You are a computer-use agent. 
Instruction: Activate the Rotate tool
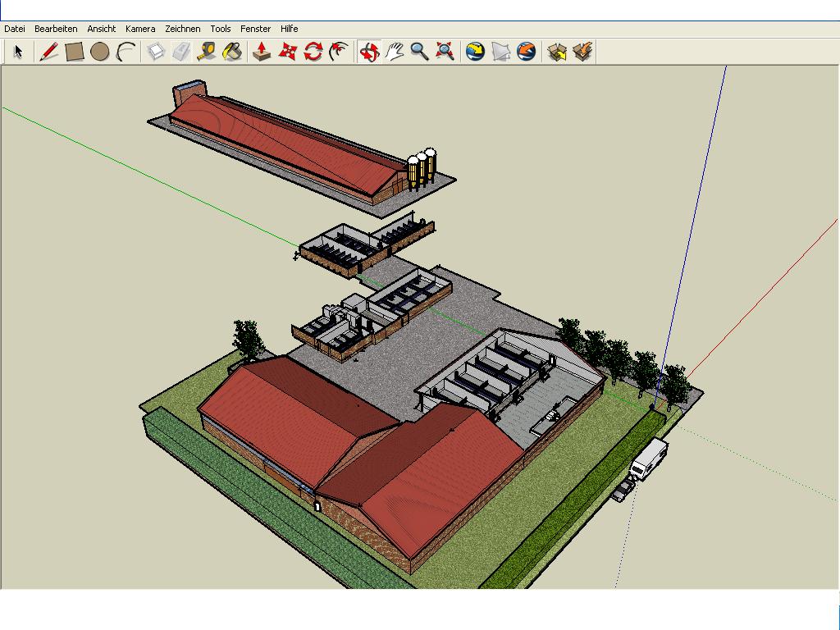click(x=313, y=52)
